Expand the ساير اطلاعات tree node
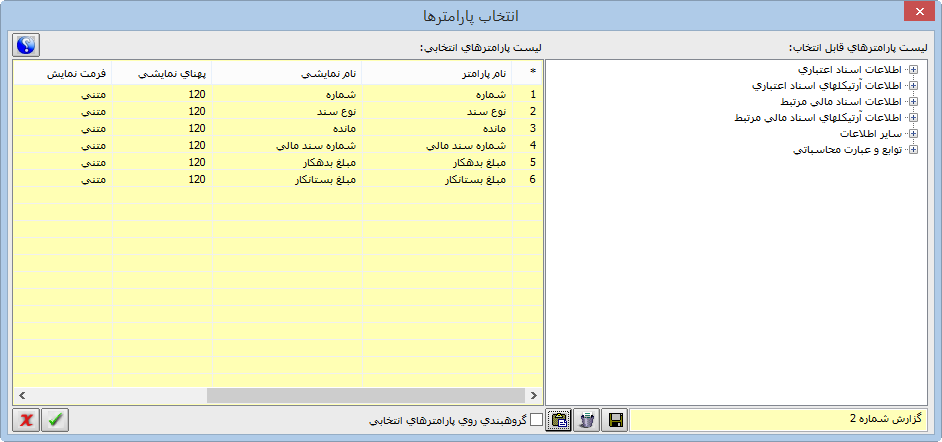The height and width of the screenshot is (442, 942). click(x=914, y=133)
